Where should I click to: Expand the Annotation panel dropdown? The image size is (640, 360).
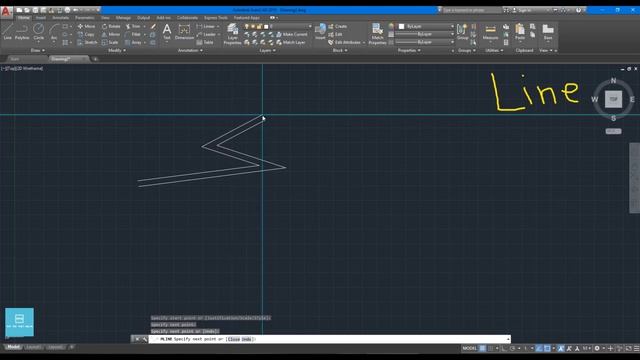click(190, 50)
